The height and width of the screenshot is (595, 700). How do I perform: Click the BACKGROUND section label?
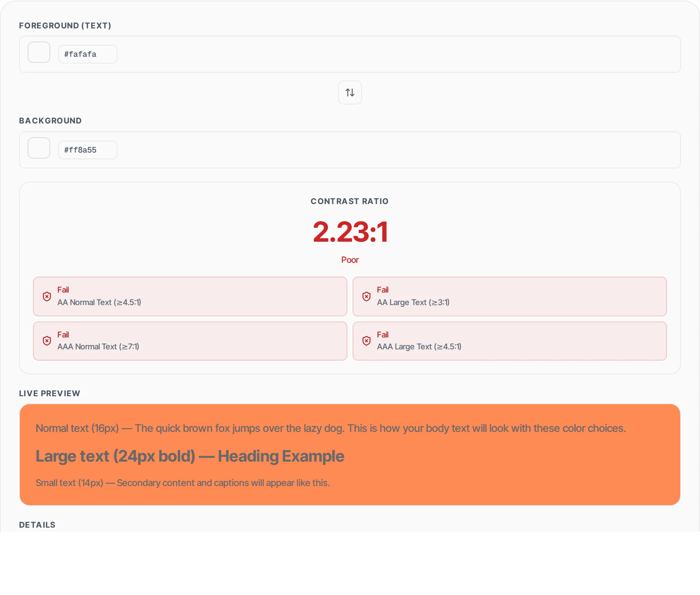click(50, 121)
